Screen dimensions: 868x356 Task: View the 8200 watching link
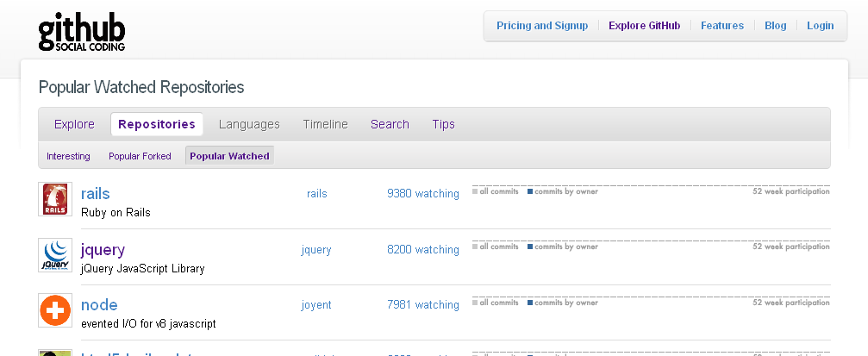coord(423,250)
